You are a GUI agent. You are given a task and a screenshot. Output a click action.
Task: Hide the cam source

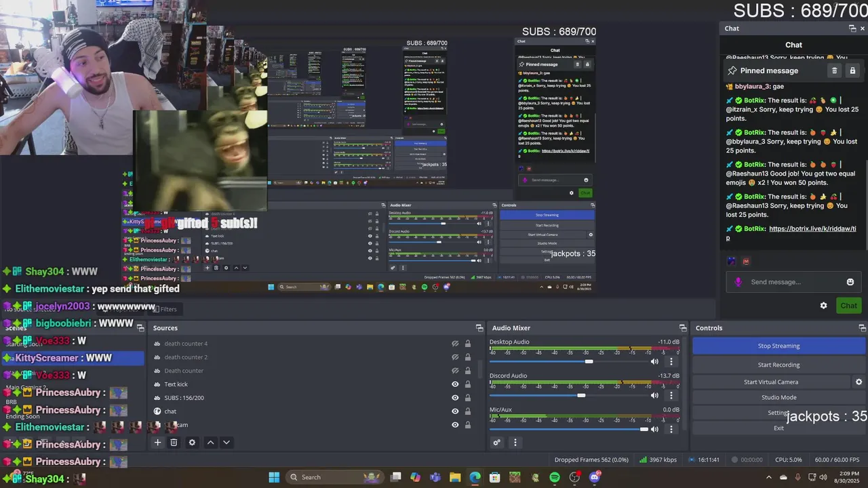click(455, 425)
